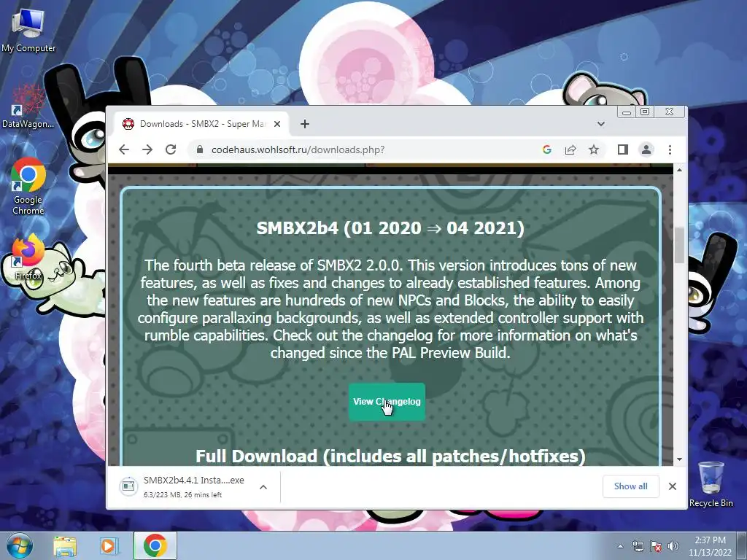Open Chrome's three-dot menu
Image resolution: width=747 pixels, height=560 pixels.
(x=670, y=149)
